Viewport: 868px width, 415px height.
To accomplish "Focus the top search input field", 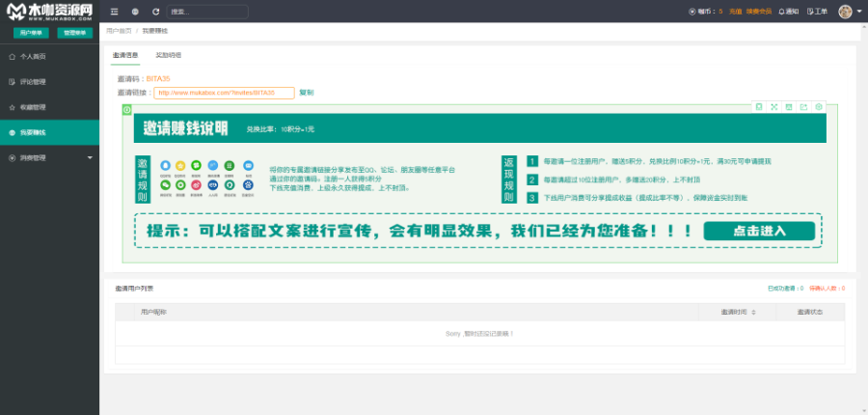I will pos(206,12).
